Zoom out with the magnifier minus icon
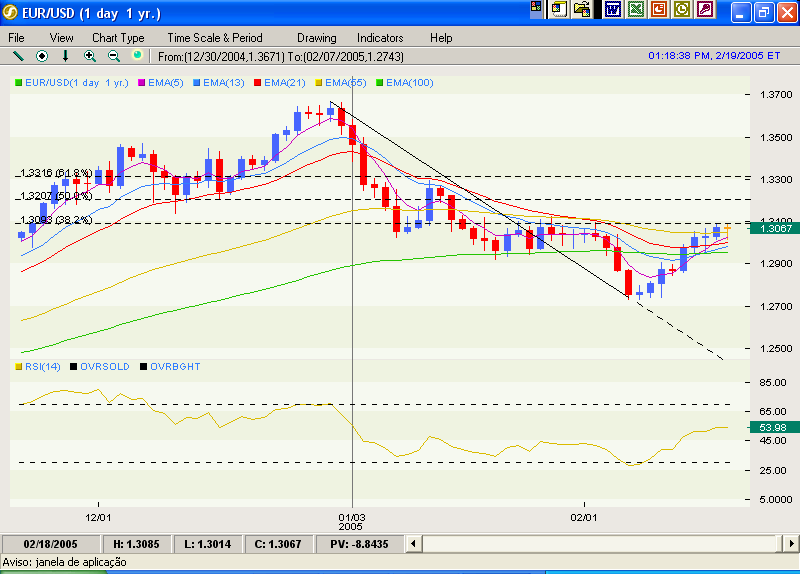 click(114, 56)
